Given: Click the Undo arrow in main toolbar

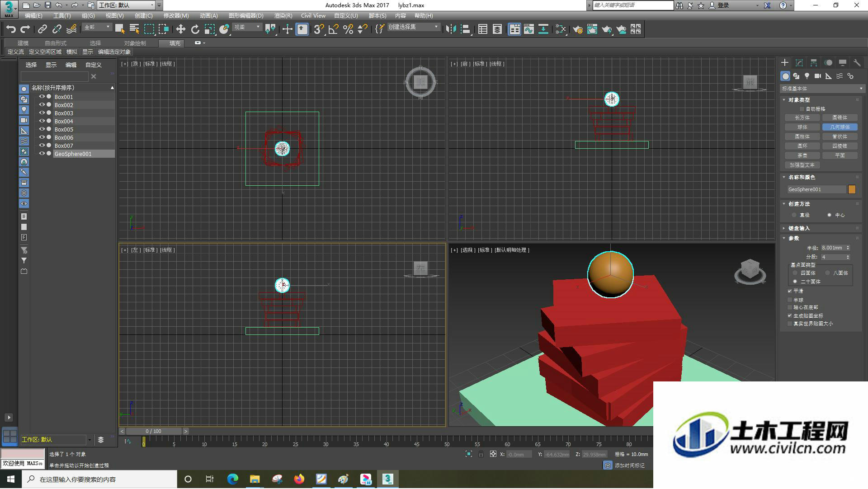Looking at the screenshot, I should [x=11, y=29].
